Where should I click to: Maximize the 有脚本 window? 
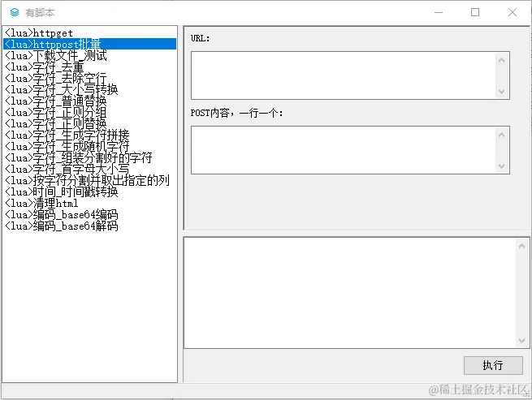(475, 12)
